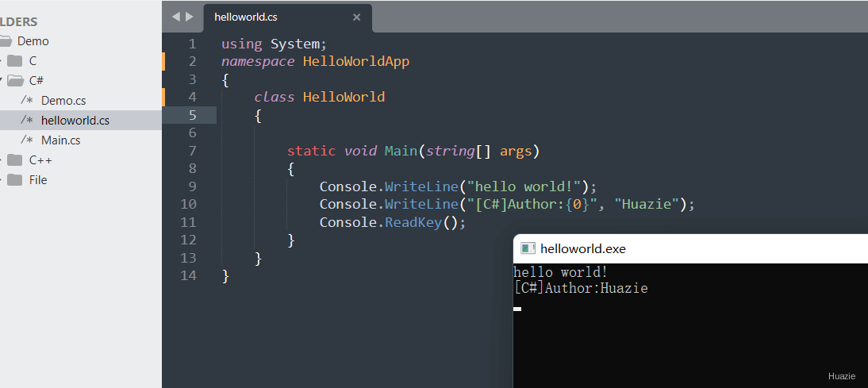Click the file-type icon beside Demo.cs
The image size is (868, 388).
(26, 101)
